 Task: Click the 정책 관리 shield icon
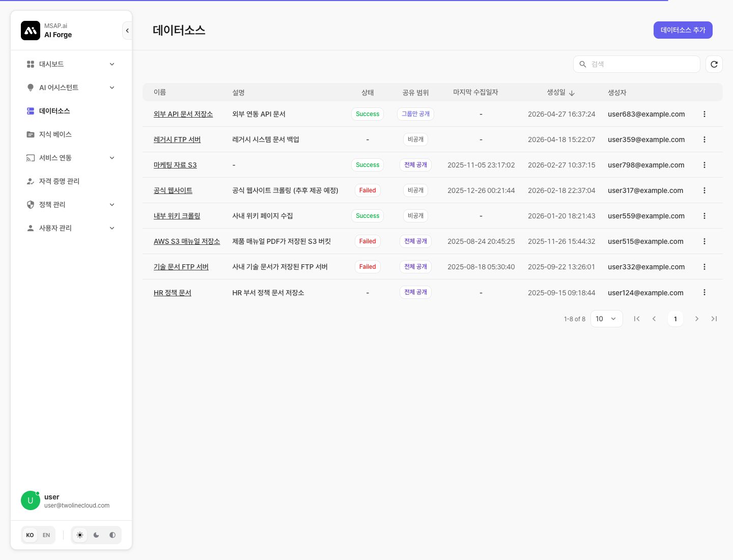point(31,205)
